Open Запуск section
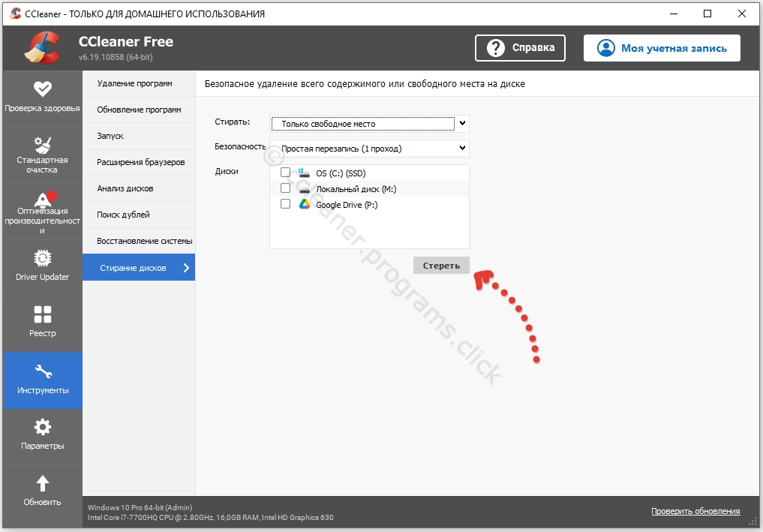 tap(139, 136)
